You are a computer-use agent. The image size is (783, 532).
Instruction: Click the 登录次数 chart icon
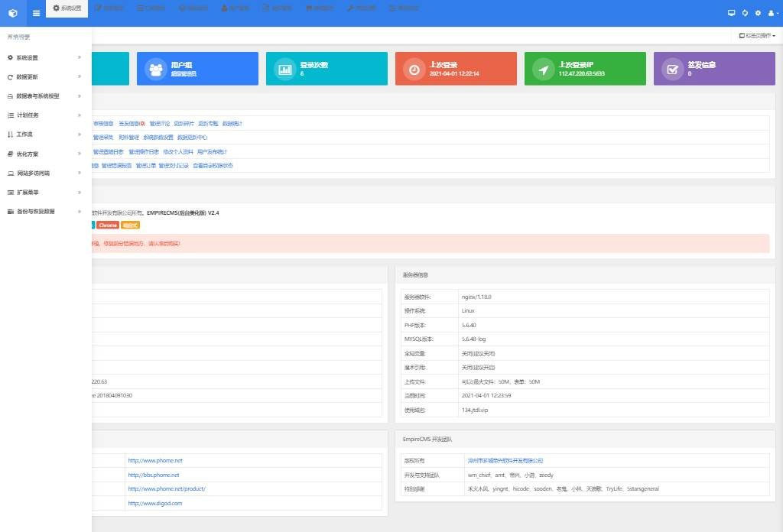[285, 69]
